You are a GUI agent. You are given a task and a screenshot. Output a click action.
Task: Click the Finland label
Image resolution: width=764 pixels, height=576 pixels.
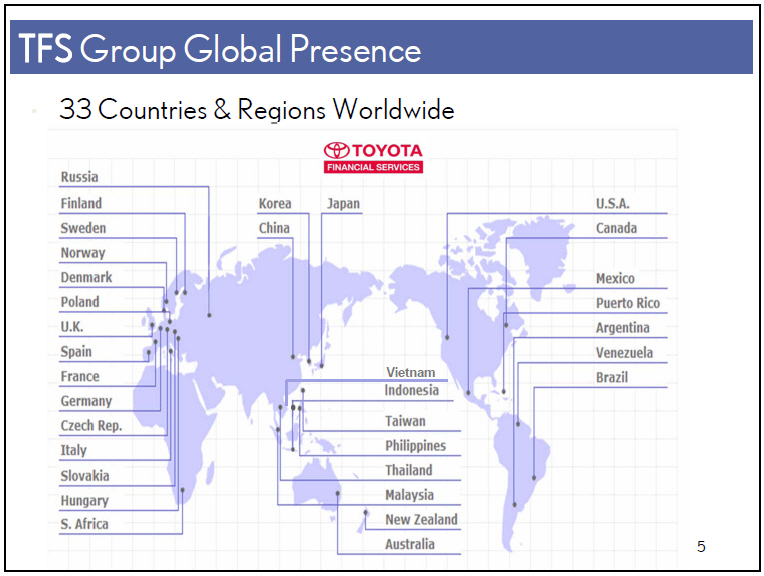pyautogui.click(x=81, y=203)
